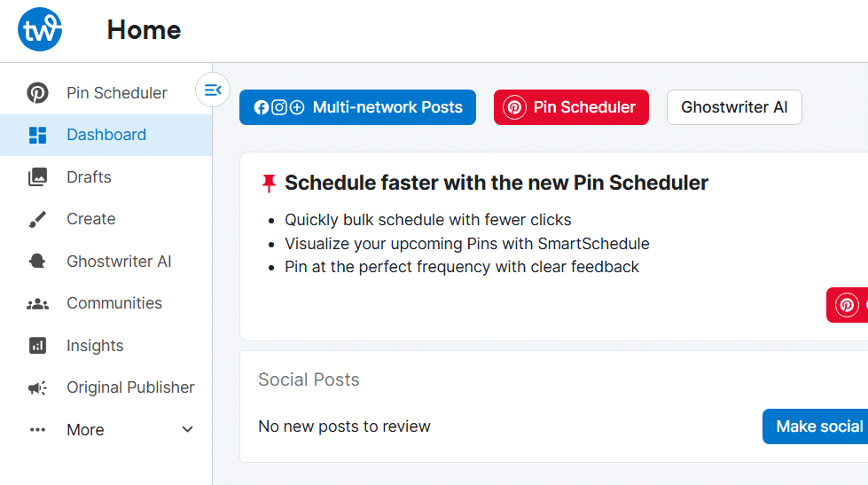
Task: Collapse the sidebar with the toggle button
Action: (x=213, y=90)
